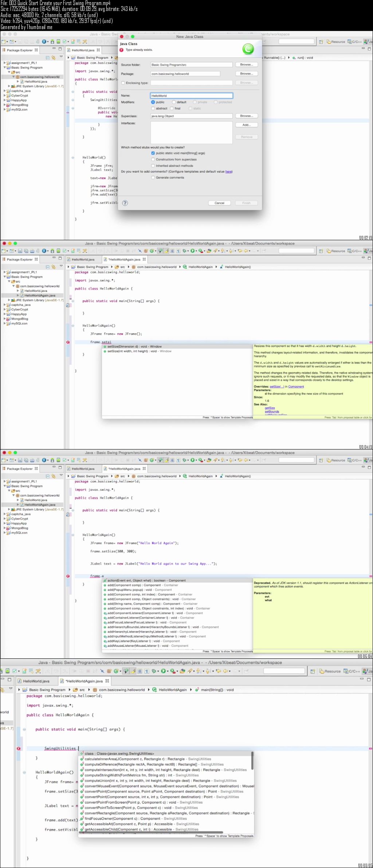Image resolution: width=373 pixels, height=868 pixels.
Task: Select the default modifier radio button
Action: click(x=174, y=102)
